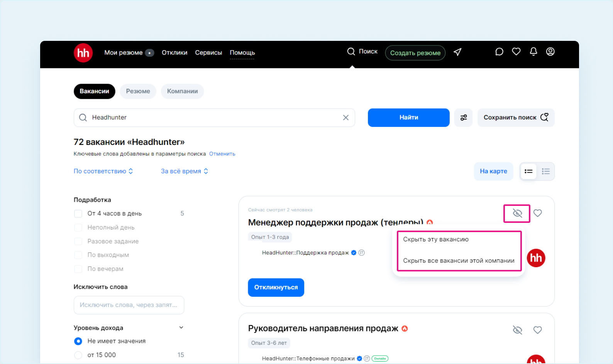Click Сейчас смотрят 2 человека text
The width and height of the screenshot is (613, 364).
pos(280,210)
